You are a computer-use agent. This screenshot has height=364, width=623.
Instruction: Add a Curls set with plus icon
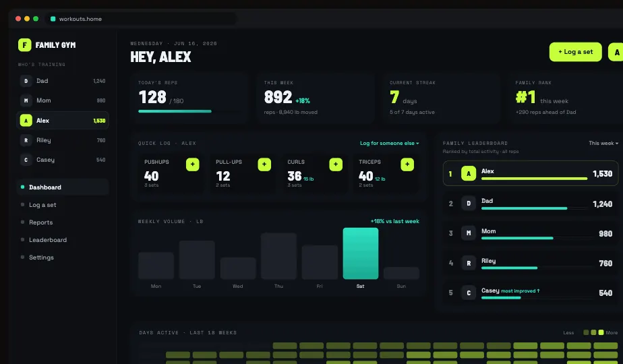pyautogui.click(x=336, y=164)
